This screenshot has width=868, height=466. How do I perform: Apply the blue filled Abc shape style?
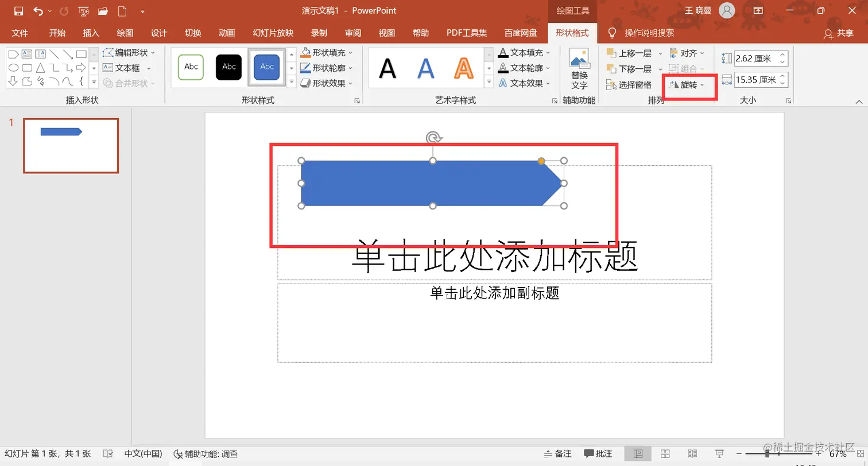(267, 67)
